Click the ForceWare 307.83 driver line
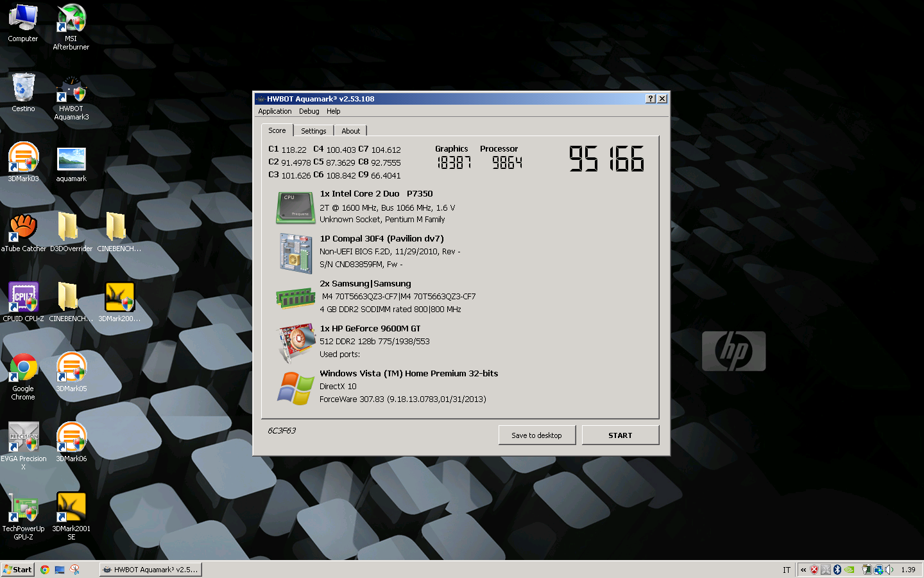The image size is (924, 578). (x=403, y=399)
